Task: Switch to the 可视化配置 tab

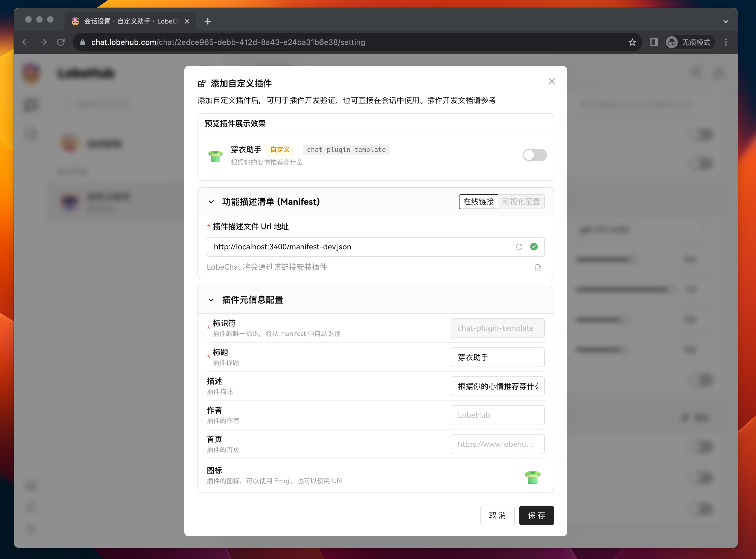Action: coord(521,202)
